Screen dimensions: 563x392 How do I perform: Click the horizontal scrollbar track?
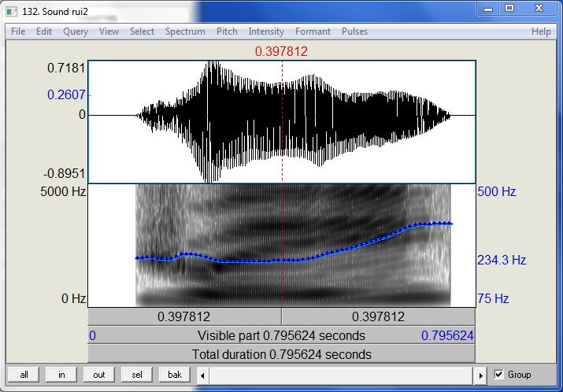point(342,375)
